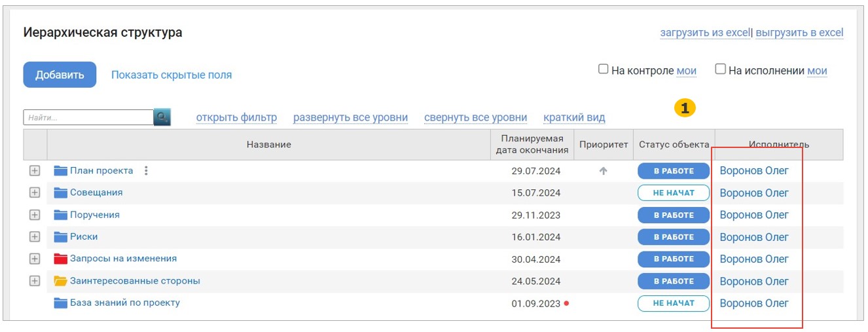This screenshot has height=332, width=868.
Task: Expand the Поручения tree node
Action: pyautogui.click(x=35, y=215)
